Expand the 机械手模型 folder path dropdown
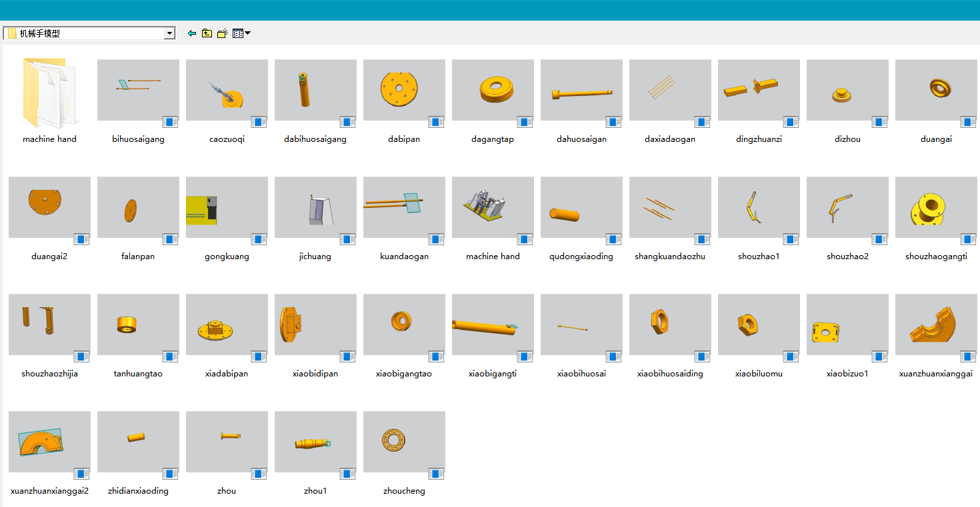 [x=169, y=33]
